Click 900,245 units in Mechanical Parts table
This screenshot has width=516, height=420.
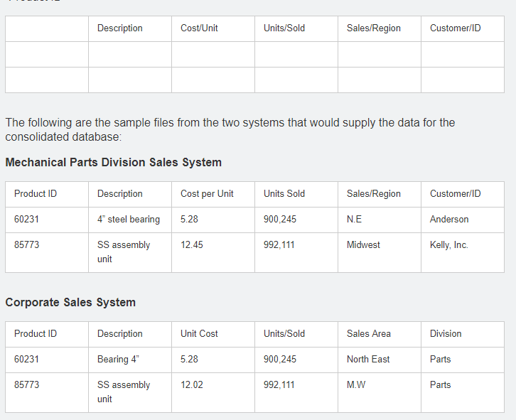point(280,220)
